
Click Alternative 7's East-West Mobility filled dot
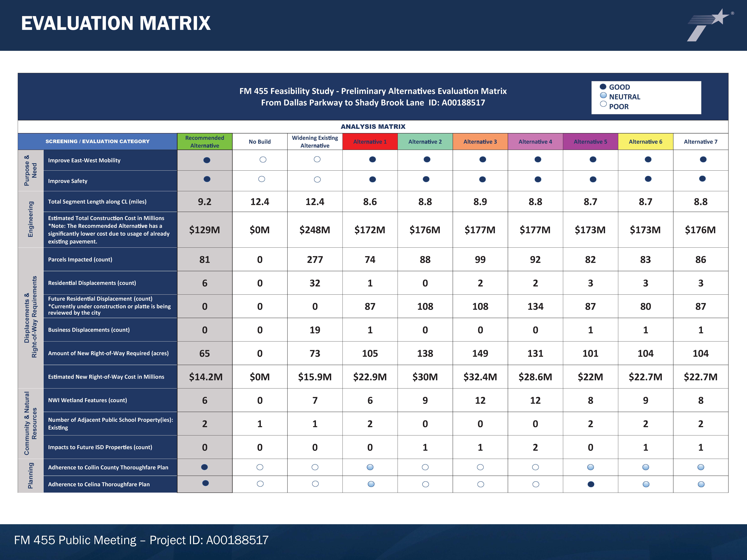click(x=703, y=159)
